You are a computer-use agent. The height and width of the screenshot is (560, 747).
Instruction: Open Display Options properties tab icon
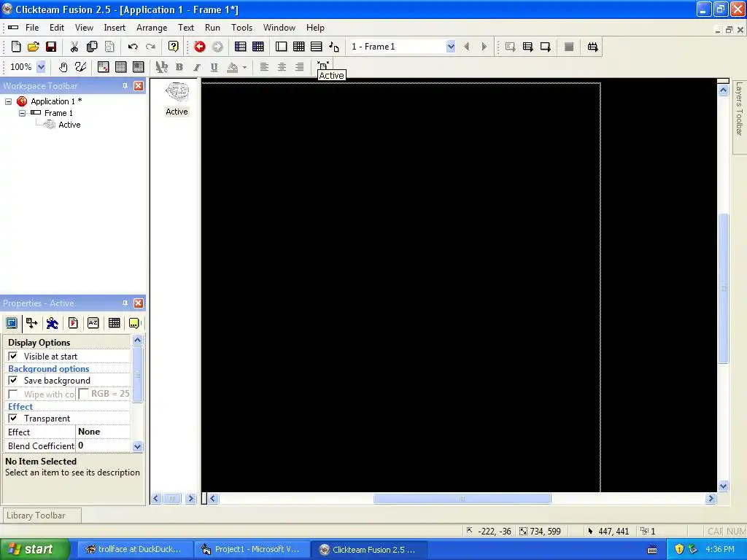[12, 323]
